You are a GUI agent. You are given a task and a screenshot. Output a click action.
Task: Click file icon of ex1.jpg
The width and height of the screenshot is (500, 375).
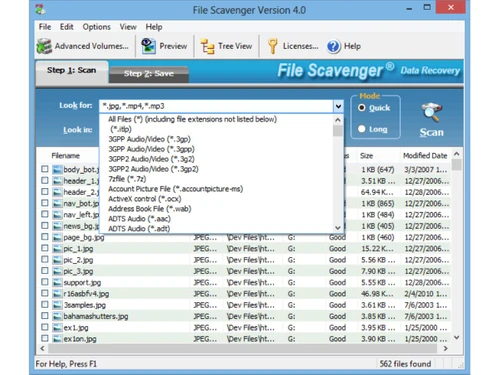click(x=57, y=327)
